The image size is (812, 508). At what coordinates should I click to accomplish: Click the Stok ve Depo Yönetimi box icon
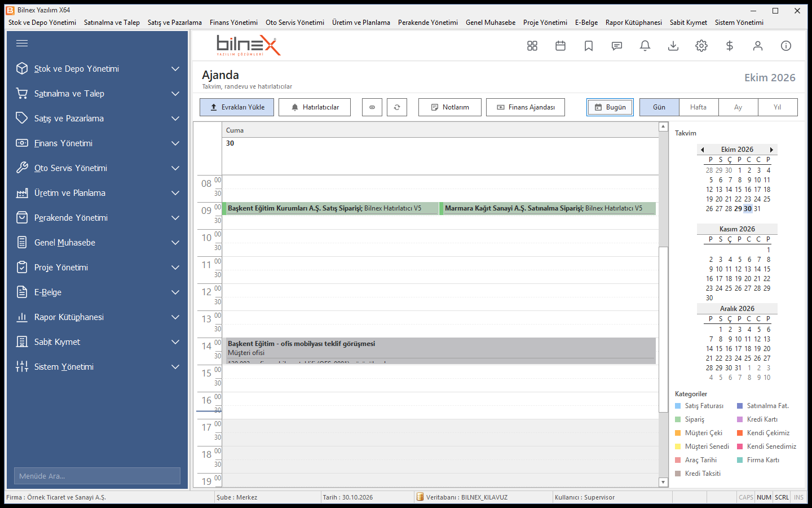pyautogui.click(x=22, y=68)
